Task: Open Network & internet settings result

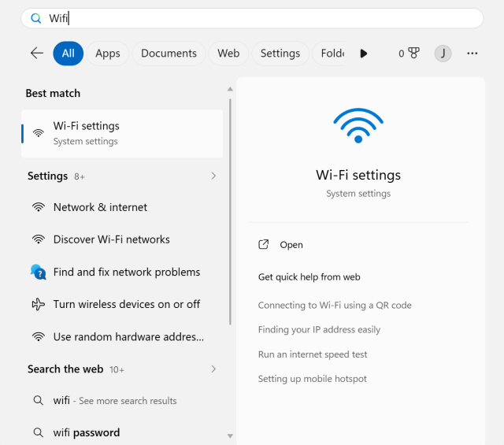Action: pyautogui.click(x=122, y=207)
